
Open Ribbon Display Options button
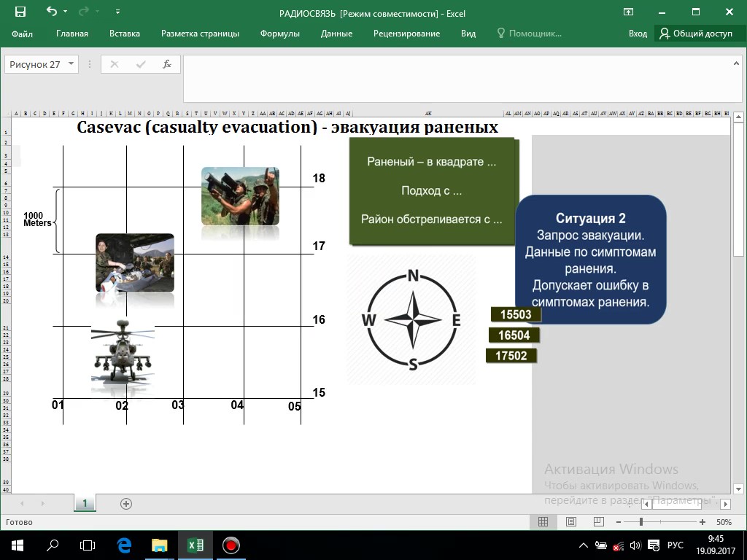point(628,12)
